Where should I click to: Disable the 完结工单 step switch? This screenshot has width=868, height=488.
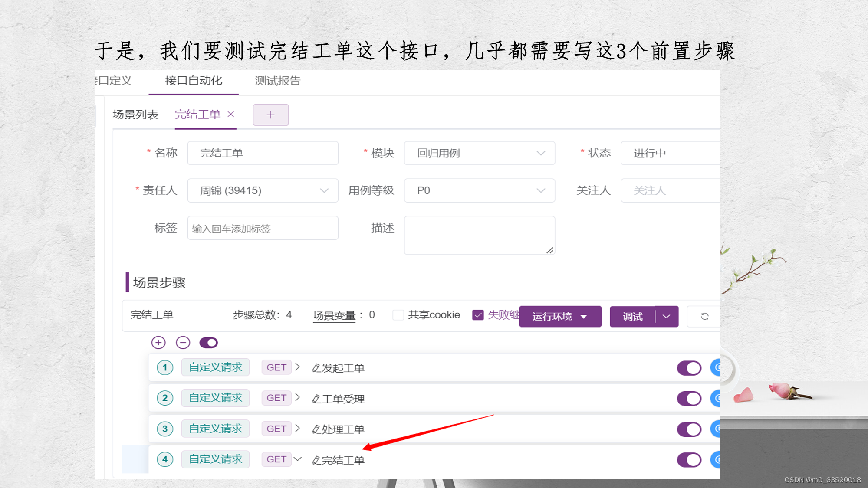[689, 460]
